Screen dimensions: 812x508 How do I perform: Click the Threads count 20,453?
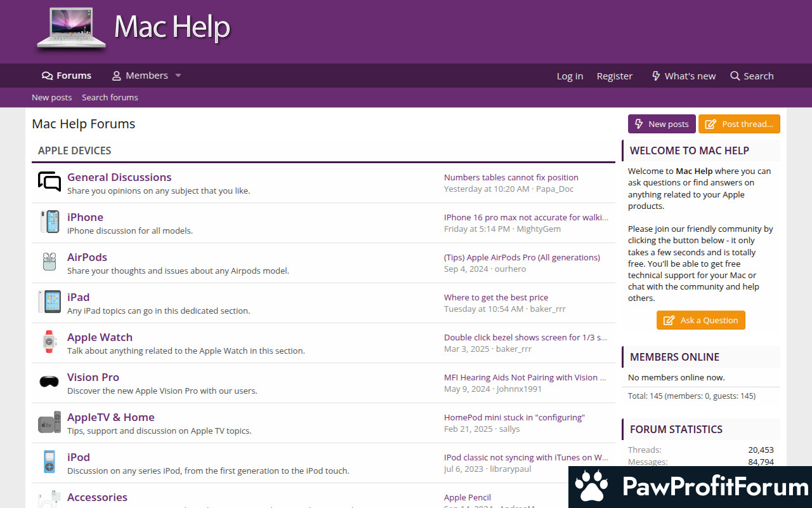(x=761, y=450)
